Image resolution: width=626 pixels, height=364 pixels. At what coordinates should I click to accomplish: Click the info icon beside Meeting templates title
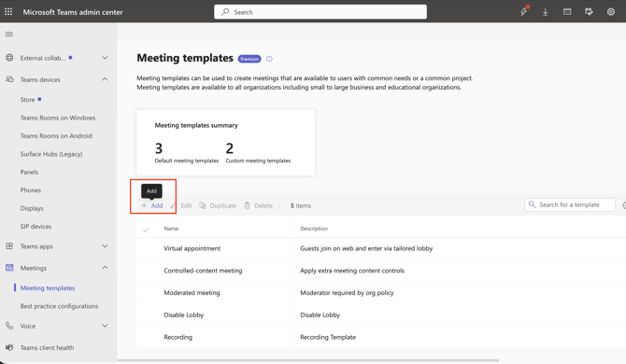pos(269,59)
